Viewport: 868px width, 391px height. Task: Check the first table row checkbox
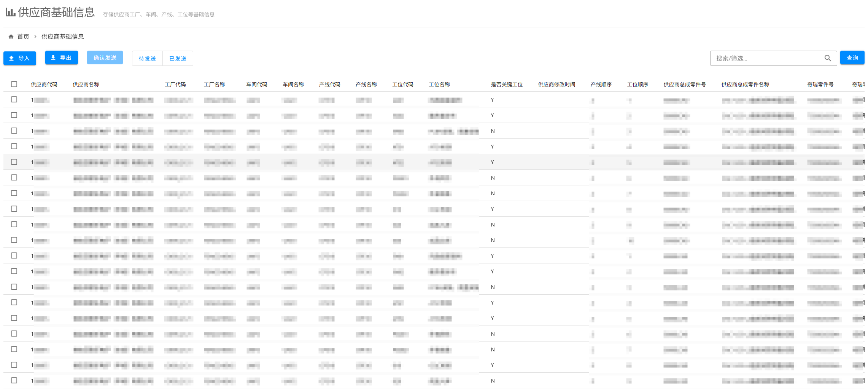click(14, 99)
